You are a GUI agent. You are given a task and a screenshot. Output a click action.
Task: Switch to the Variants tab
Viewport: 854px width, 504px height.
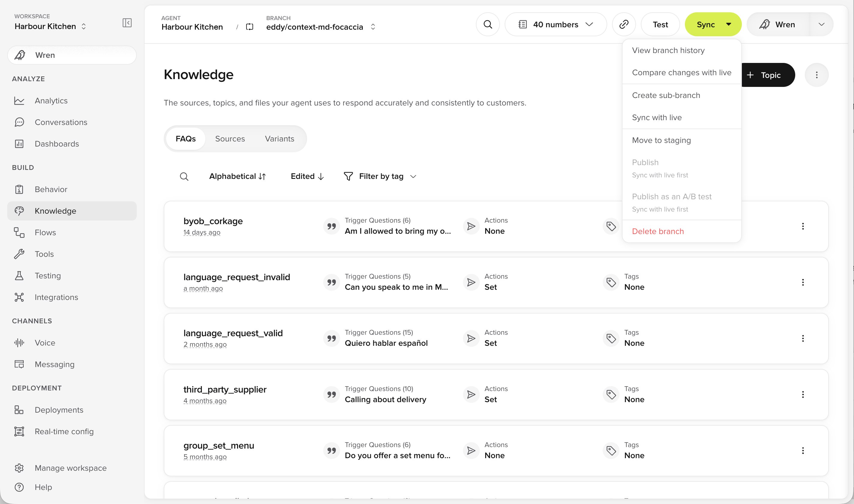279,138
